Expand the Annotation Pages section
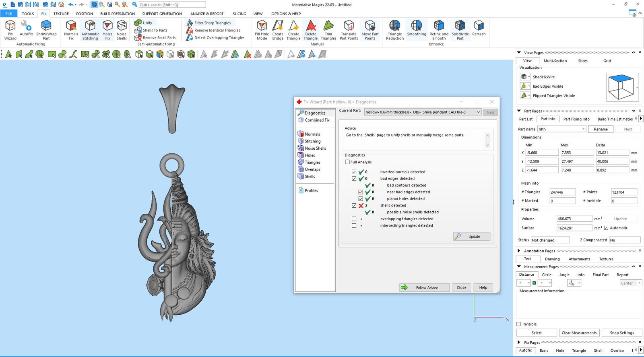The image size is (644, 357). coord(519,251)
